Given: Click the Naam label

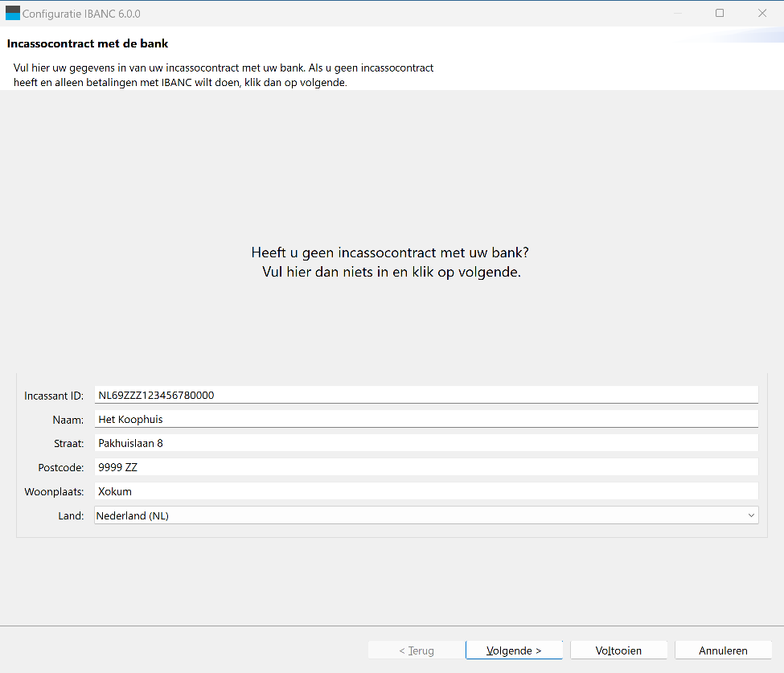Looking at the screenshot, I should tap(68, 420).
